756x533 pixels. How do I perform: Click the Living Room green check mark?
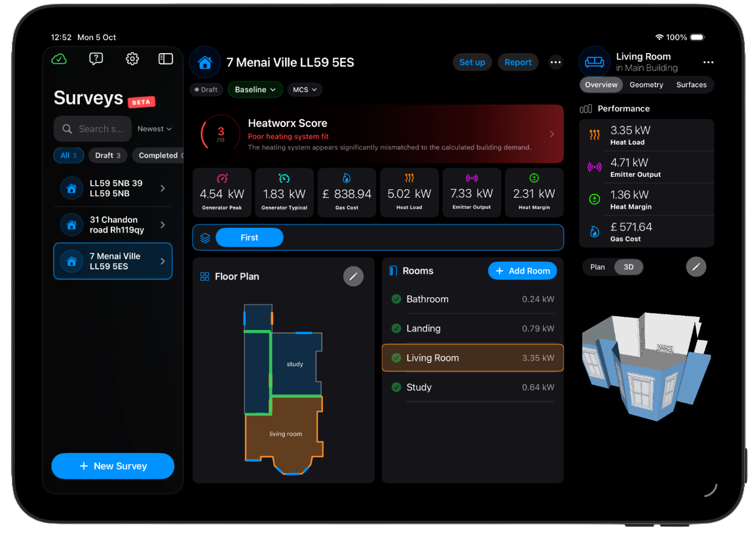pos(396,358)
